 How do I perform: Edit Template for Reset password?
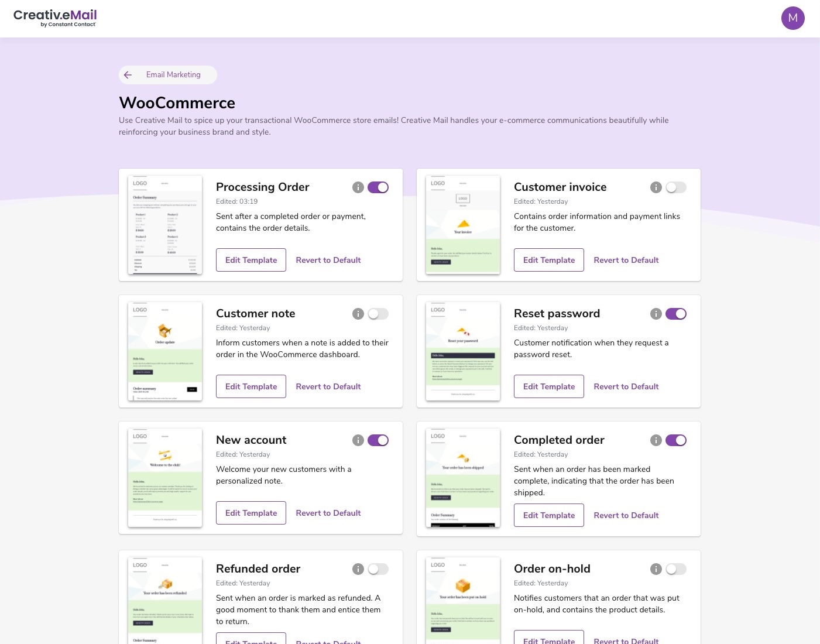[x=549, y=386]
